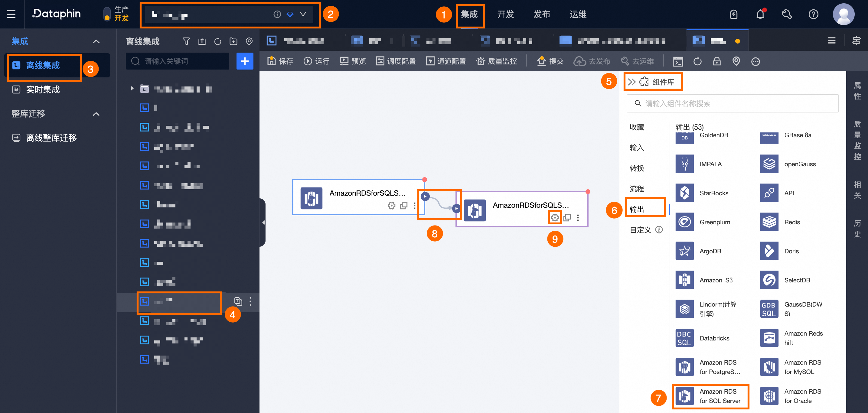The image size is (868, 413).
Task: Switch to the 发布 top tab
Action: (x=541, y=14)
